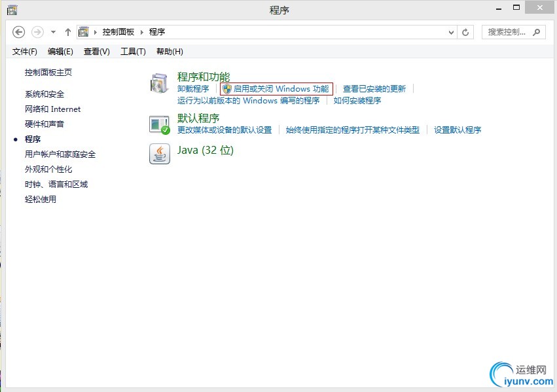557x392 pixels.
Task: Close the 程序 window
Action: (539, 7)
